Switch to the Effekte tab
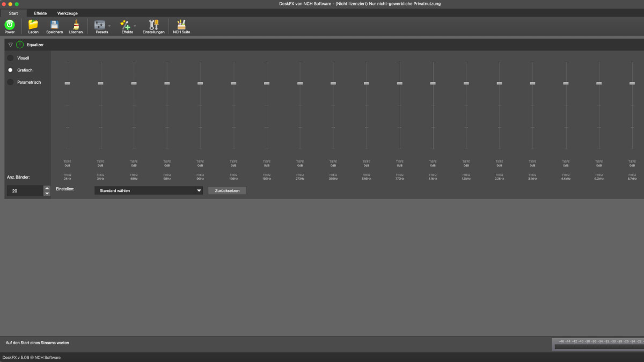644x362 pixels. [40, 13]
